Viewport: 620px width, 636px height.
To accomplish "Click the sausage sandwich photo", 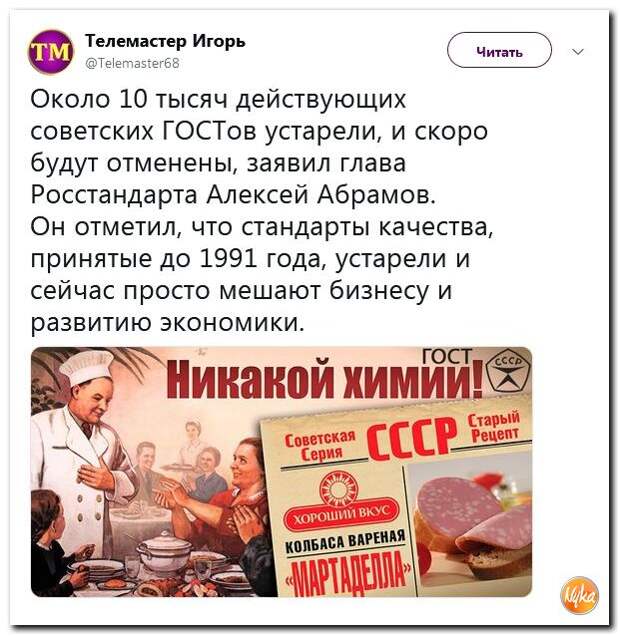I will coord(470,523).
